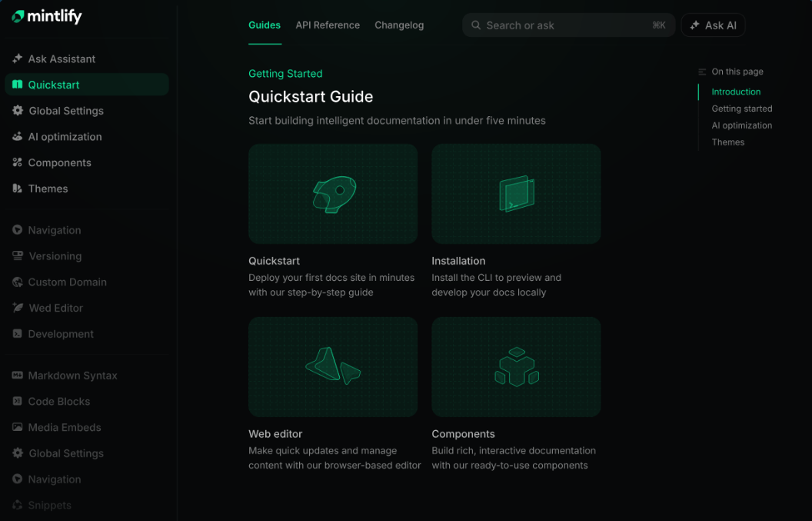This screenshot has height=521, width=812.
Task: Open the Changelog tab
Action: pyautogui.click(x=399, y=25)
